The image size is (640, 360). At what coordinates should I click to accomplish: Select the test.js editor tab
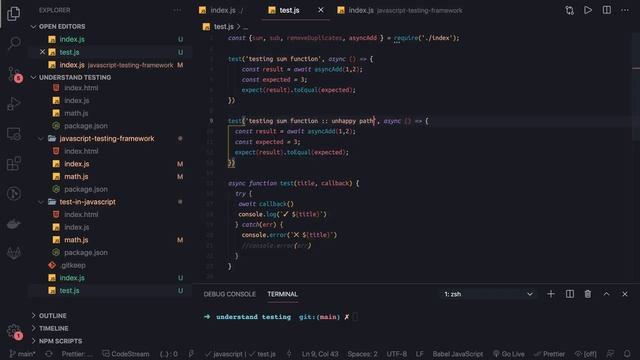[x=289, y=10]
